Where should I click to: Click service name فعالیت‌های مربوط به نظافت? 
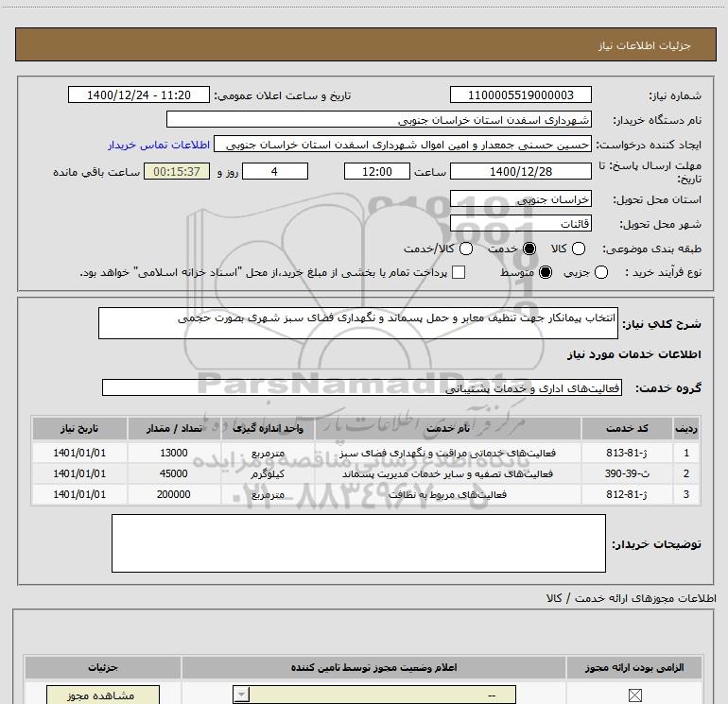(447, 495)
